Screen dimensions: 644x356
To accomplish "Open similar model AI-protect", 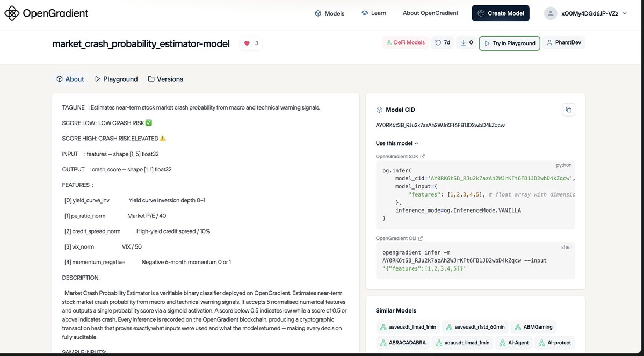I will 555,343.
